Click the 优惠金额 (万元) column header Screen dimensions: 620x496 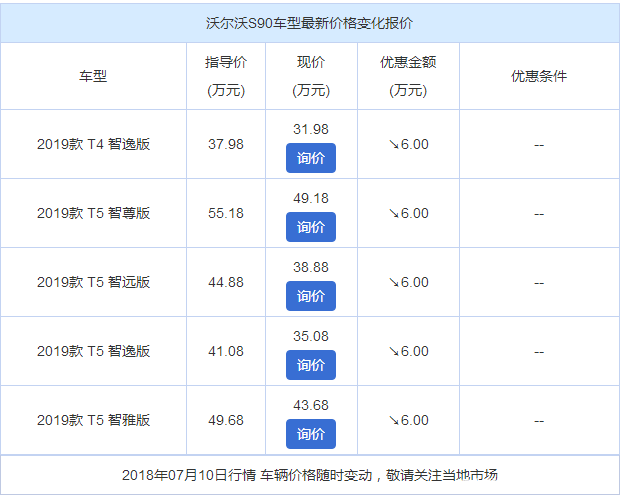point(408,76)
